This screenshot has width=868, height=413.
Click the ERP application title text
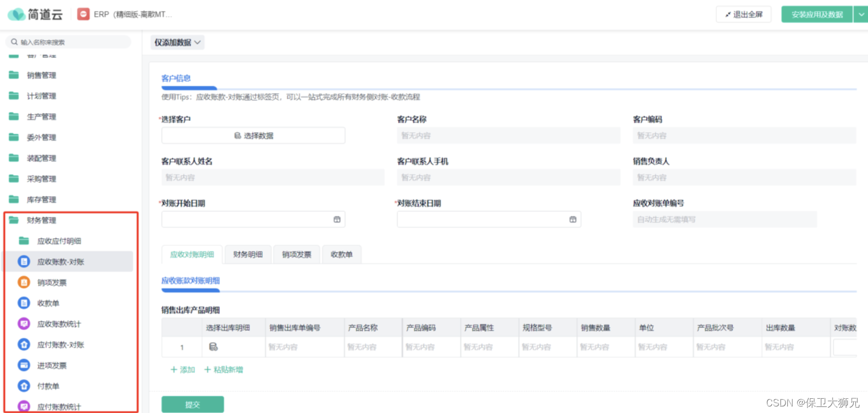click(x=132, y=14)
